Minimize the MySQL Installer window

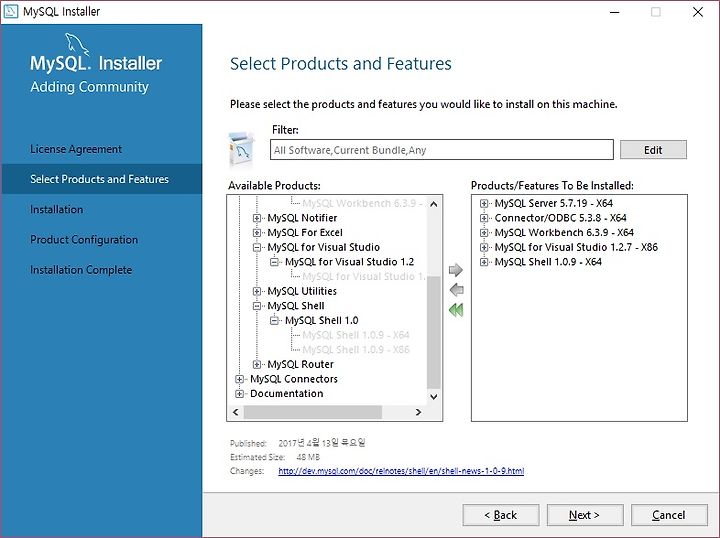point(614,12)
